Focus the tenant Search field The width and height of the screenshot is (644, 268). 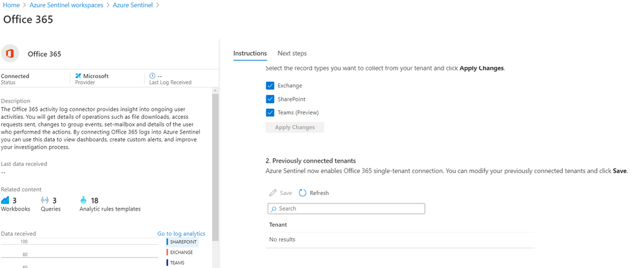tap(346, 209)
